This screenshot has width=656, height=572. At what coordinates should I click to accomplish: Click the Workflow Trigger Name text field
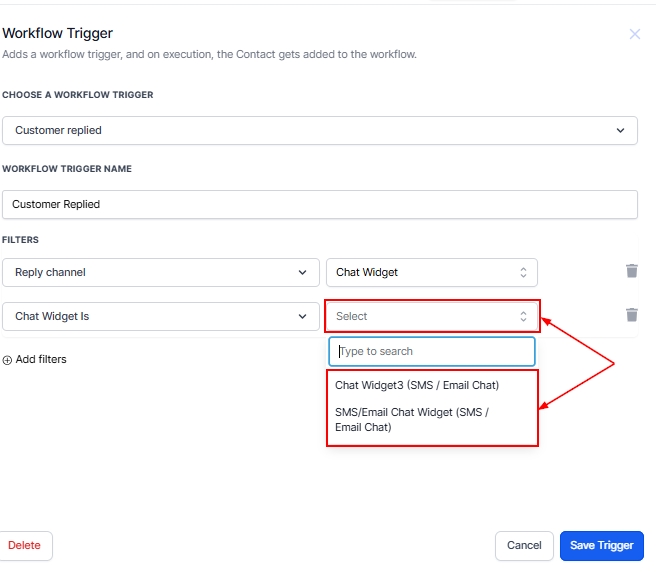click(319, 204)
